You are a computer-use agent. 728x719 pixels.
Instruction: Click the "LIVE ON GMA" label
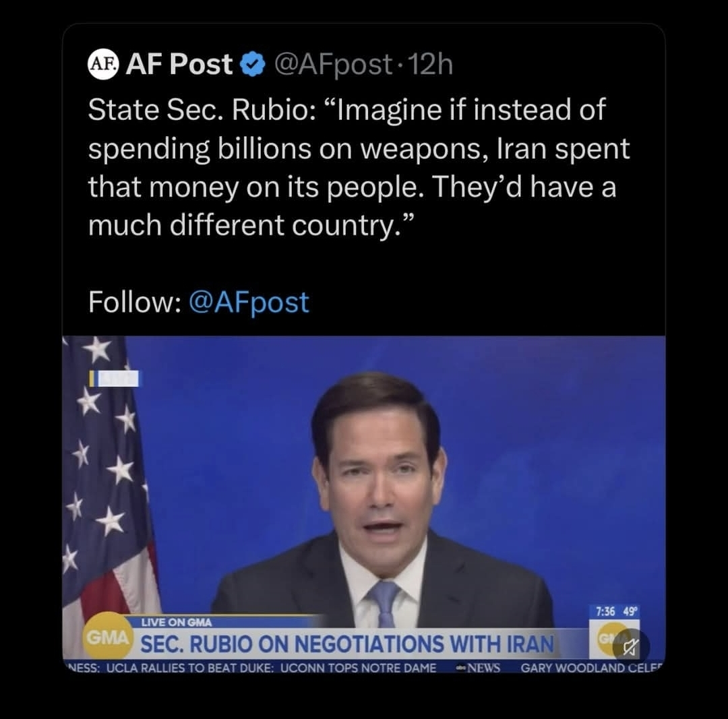click(177, 622)
